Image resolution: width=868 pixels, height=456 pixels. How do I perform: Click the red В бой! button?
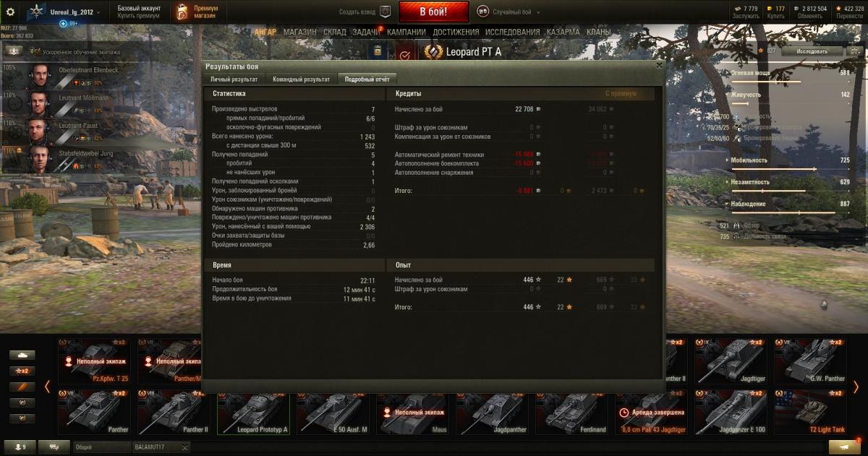point(433,12)
